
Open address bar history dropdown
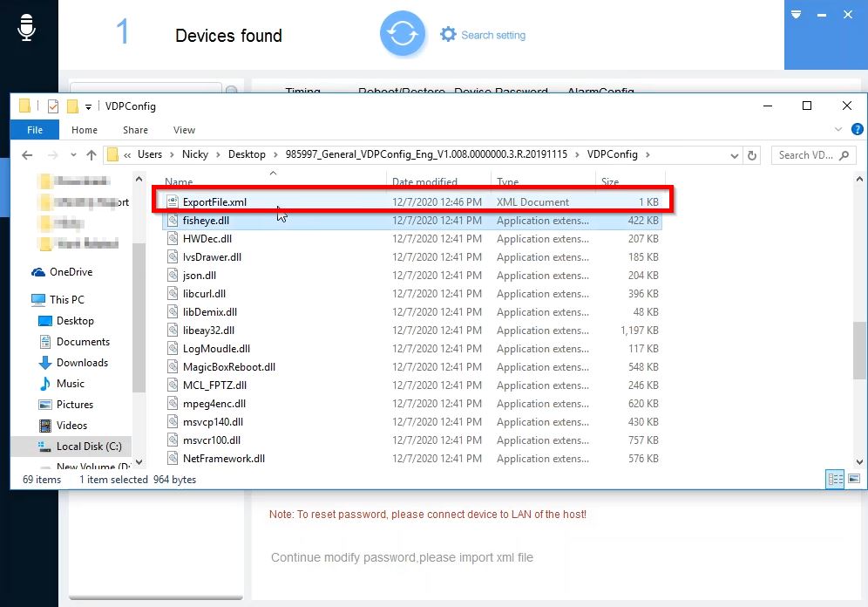tap(735, 155)
